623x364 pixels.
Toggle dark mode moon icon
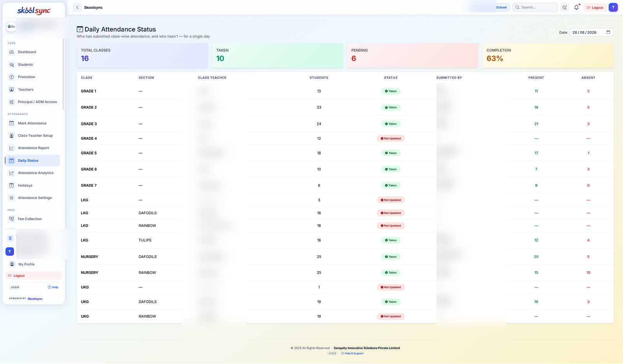[x=565, y=7]
